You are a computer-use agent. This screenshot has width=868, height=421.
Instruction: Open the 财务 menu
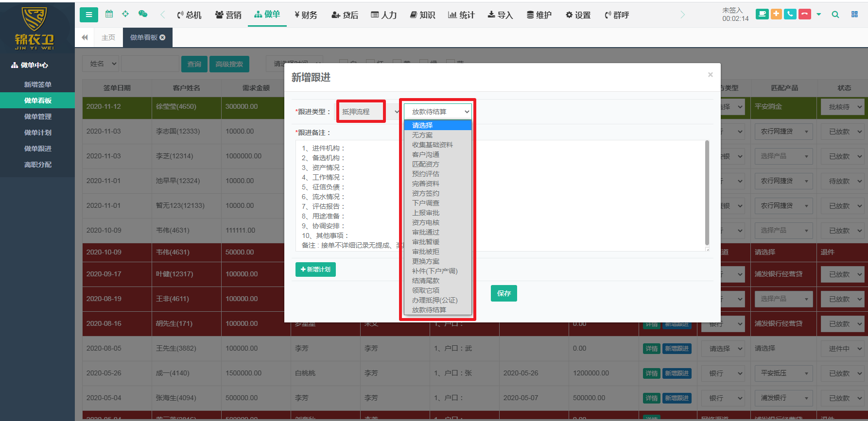[306, 15]
